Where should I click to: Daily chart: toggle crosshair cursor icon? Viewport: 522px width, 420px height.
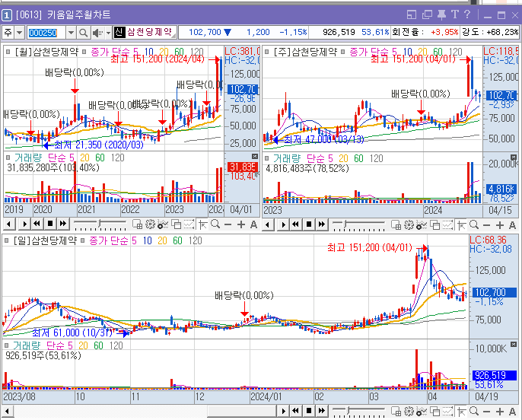coord(461,412)
